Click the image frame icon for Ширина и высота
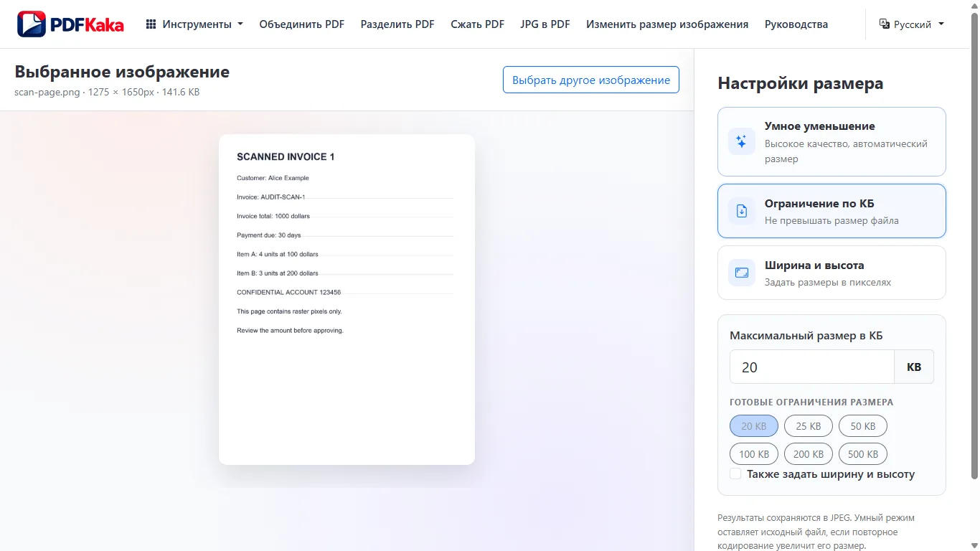Image resolution: width=980 pixels, height=551 pixels. coord(742,273)
